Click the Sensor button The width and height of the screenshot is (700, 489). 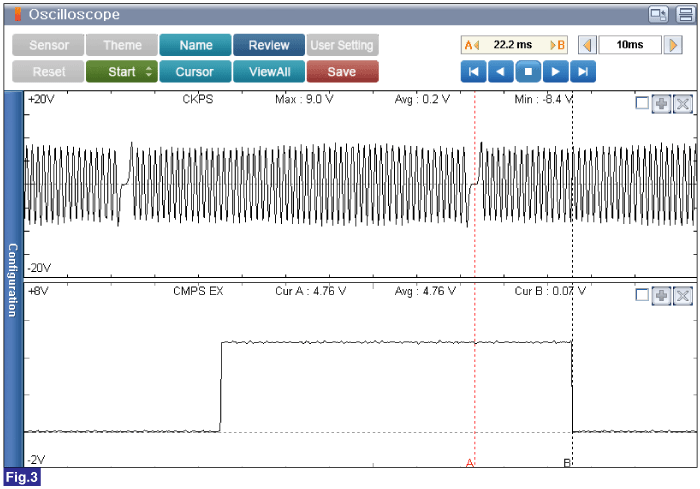(48, 45)
